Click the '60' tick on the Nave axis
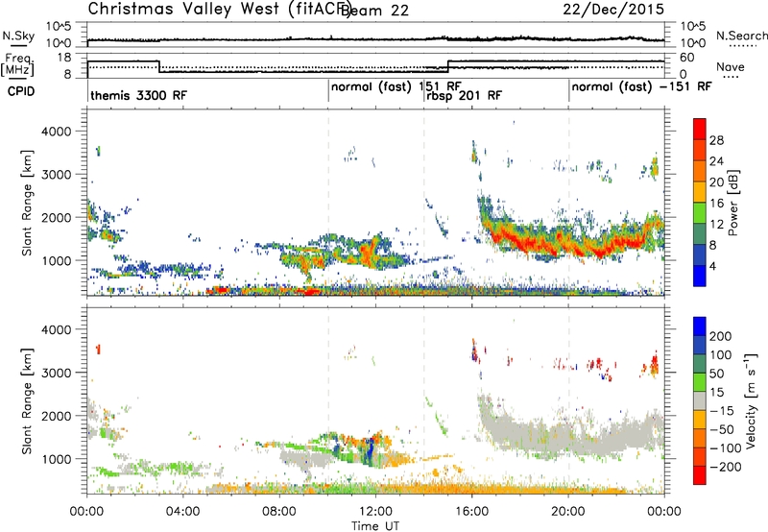 coord(687,58)
